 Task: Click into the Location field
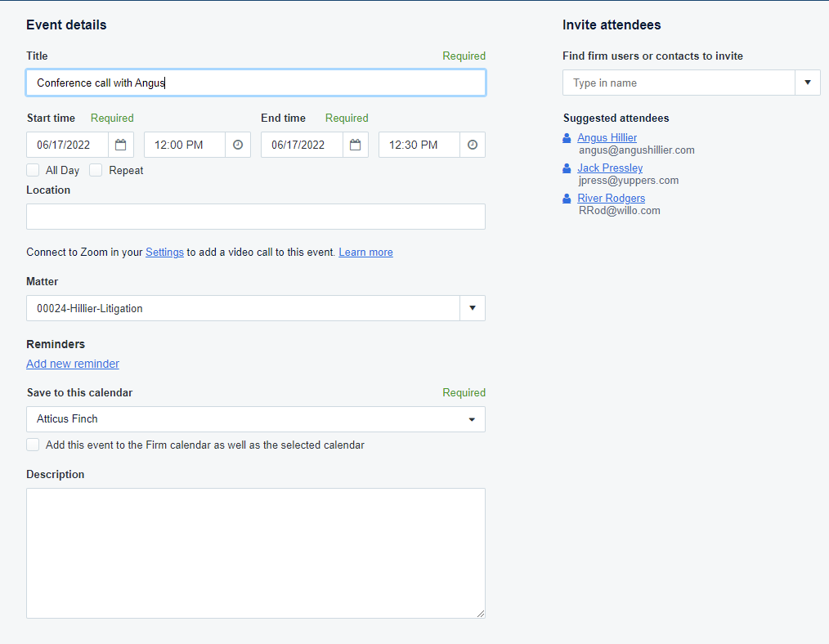[x=255, y=217]
